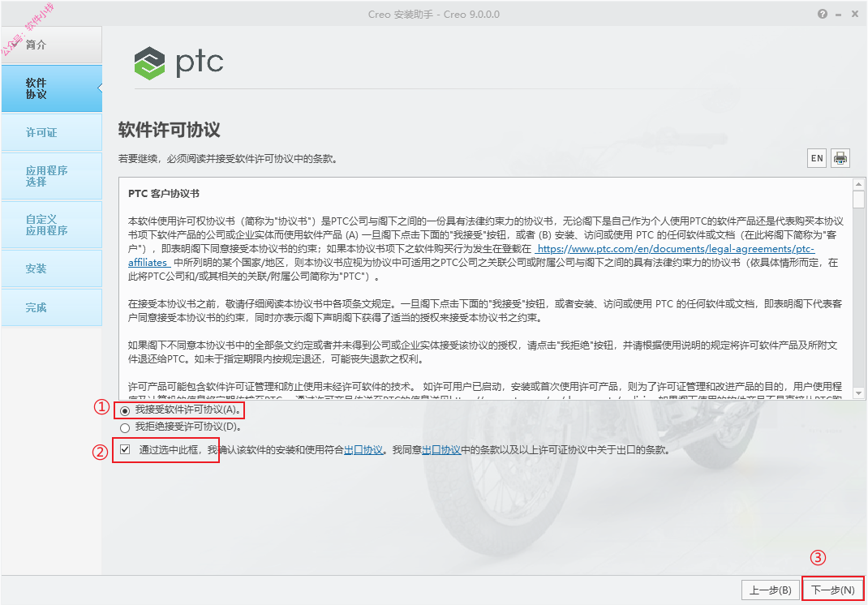868x605 pixels.
Task: Minimize the Creo installer window
Action: coord(839,15)
